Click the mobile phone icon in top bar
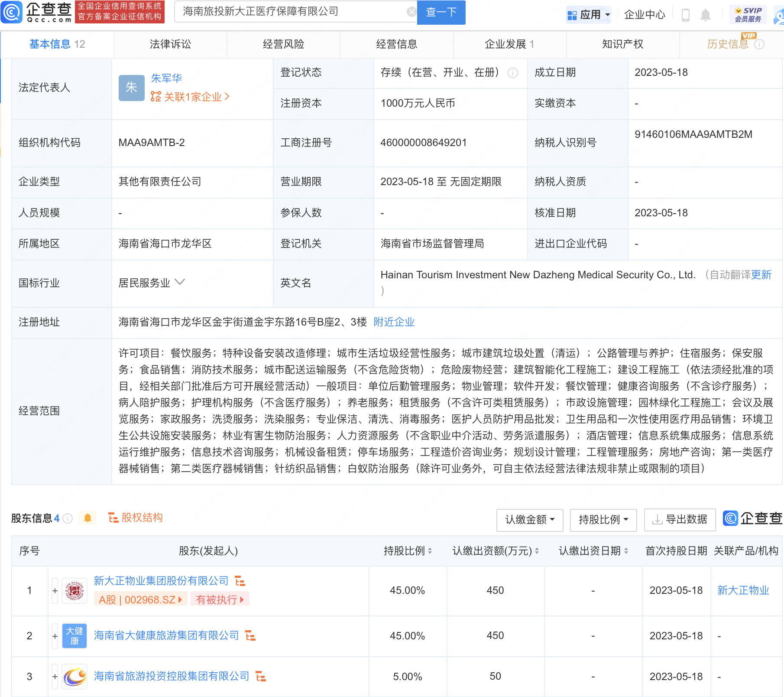784x697 pixels. coord(686,14)
